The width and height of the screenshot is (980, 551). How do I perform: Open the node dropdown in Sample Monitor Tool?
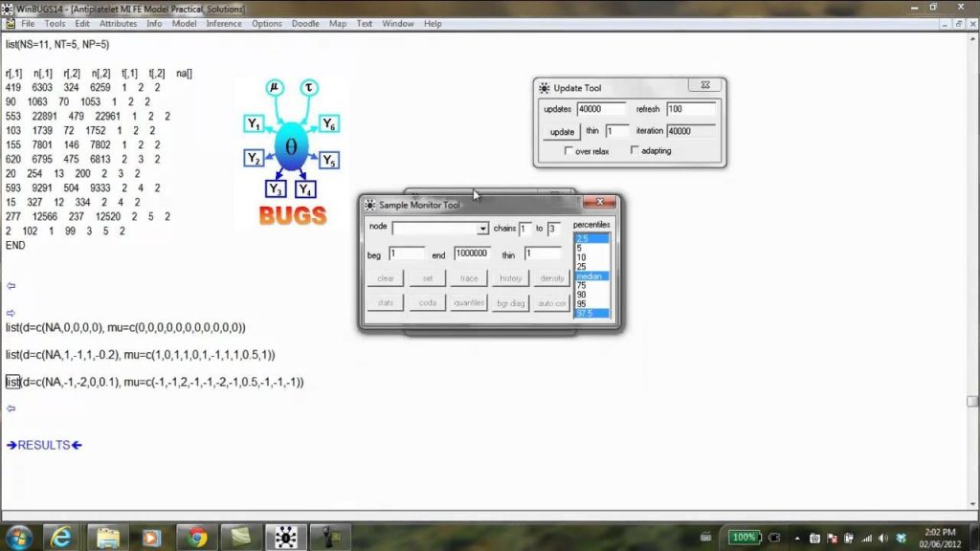[x=482, y=229]
